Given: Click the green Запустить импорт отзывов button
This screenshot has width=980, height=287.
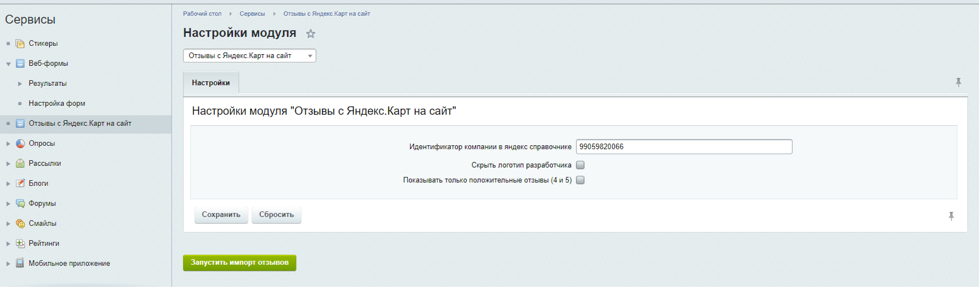Looking at the screenshot, I should pyautogui.click(x=239, y=263).
